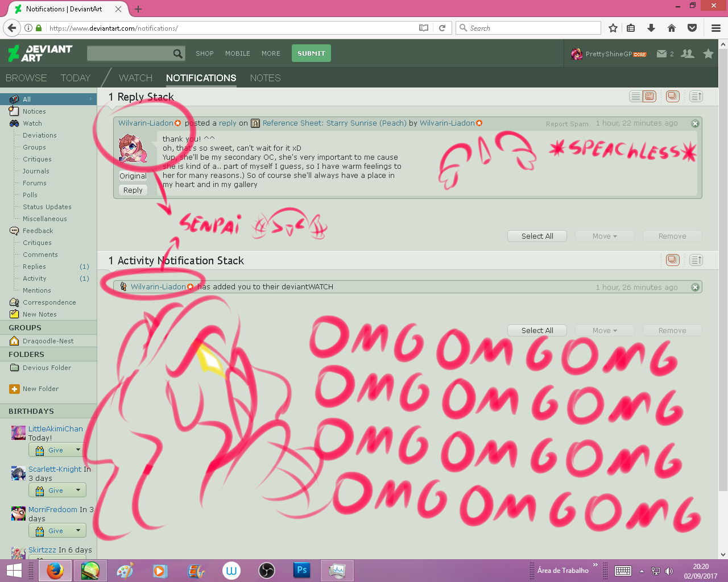Screen dimensions: 728x582
Task: Open the Firefox downloads arrow
Action: 651,28
